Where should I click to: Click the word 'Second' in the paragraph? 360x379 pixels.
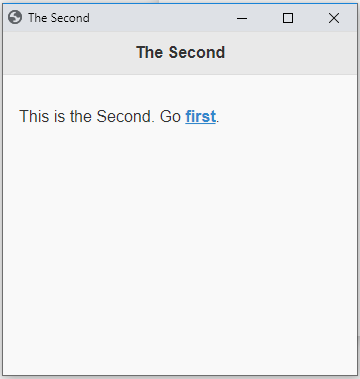pyautogui.click(x=126, y=116)
